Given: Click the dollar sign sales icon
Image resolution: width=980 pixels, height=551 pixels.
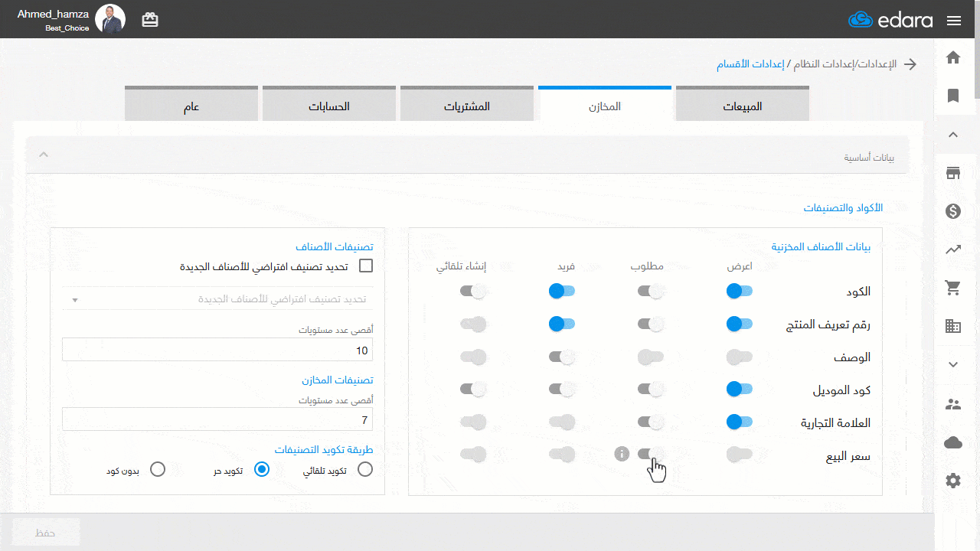Looking at the screenshot, I should 953,211.
